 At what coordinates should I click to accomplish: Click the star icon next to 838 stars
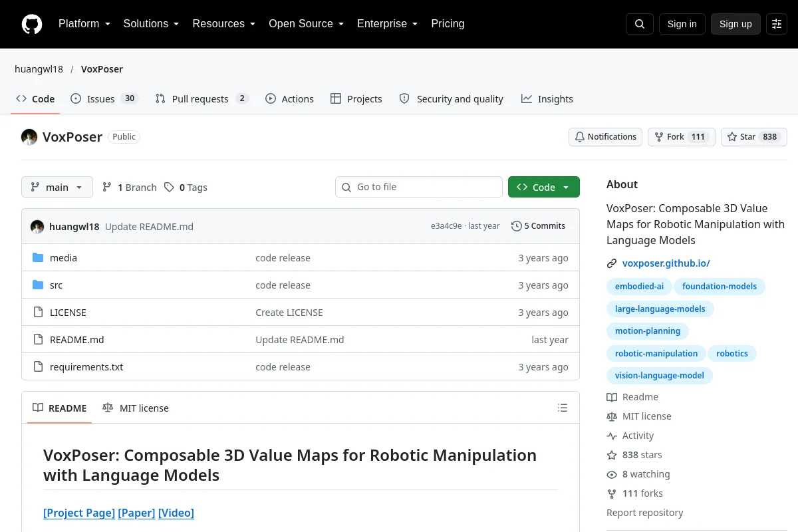[612, 456]
